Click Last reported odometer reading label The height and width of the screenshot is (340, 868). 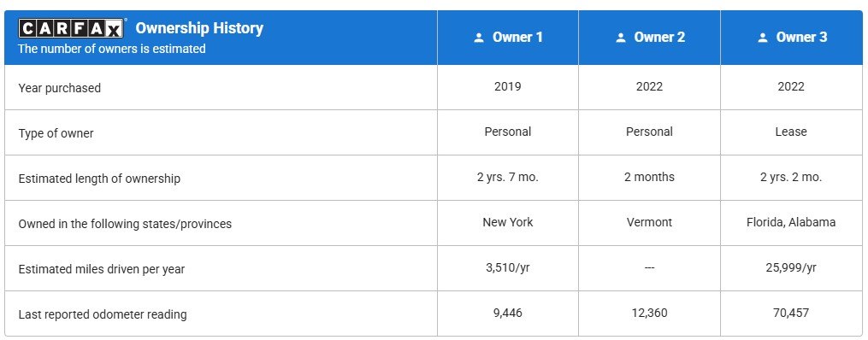[103, 314]
